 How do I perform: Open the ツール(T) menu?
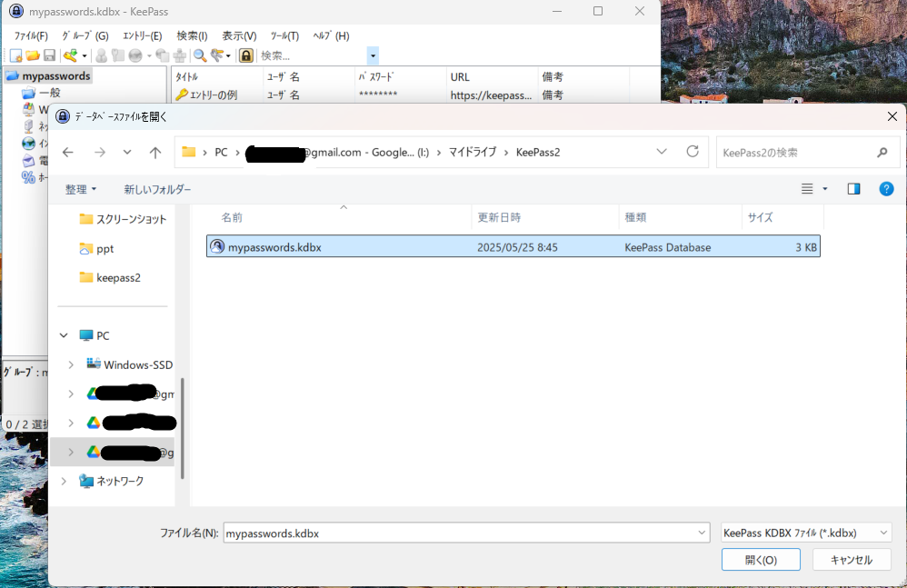[x=284, y=35]
